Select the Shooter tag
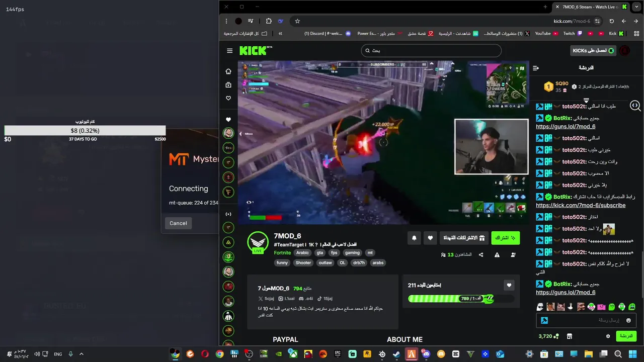644x362 pixels. pyautogui.click(x=303, y=263)
